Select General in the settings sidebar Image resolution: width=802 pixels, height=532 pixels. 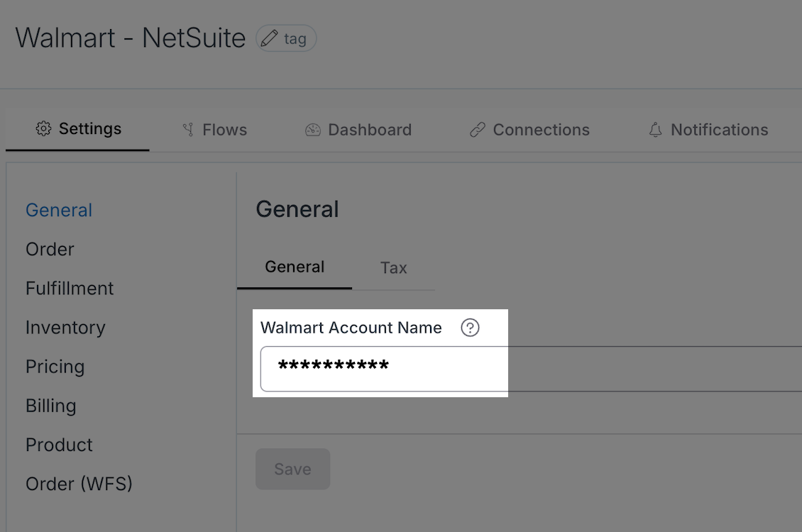[59, 210]
